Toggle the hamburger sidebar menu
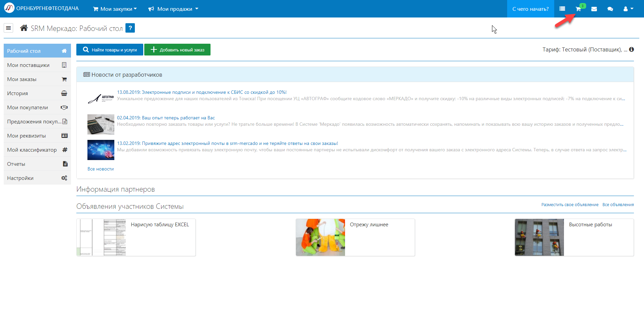 (x=8, y=28)
